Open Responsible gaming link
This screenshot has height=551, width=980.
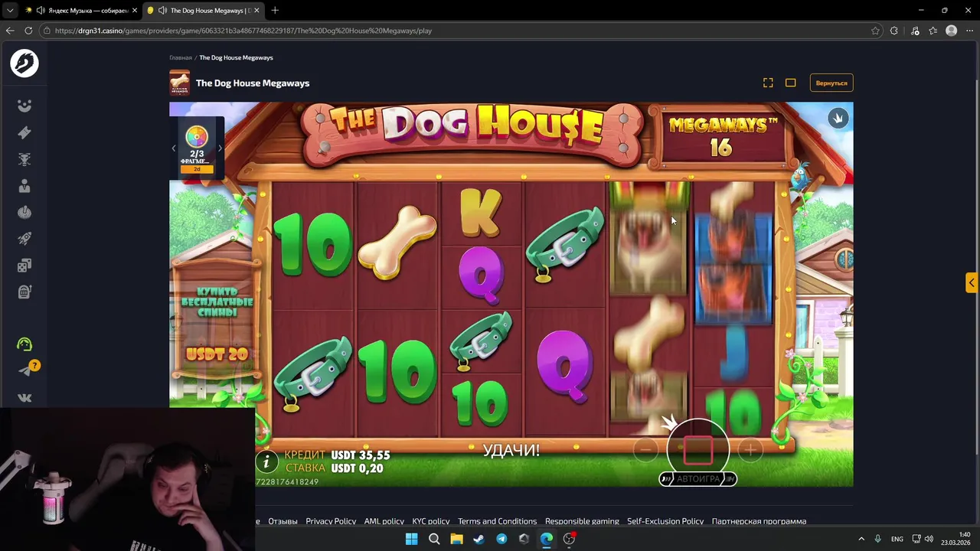coord(582,521)
